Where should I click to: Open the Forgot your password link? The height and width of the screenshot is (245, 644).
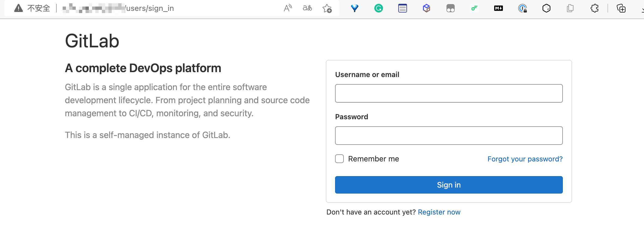[x=525, y=159]
